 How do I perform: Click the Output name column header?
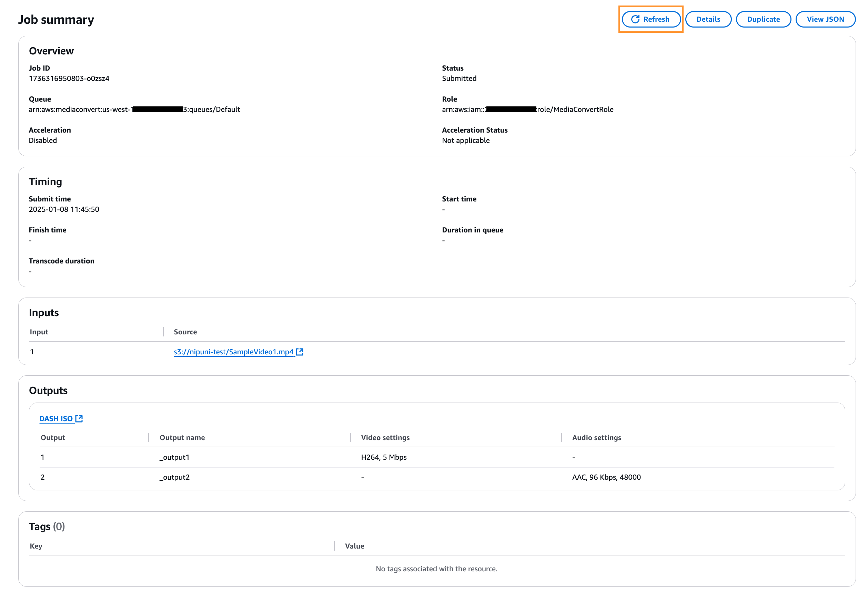pos(182,437)
